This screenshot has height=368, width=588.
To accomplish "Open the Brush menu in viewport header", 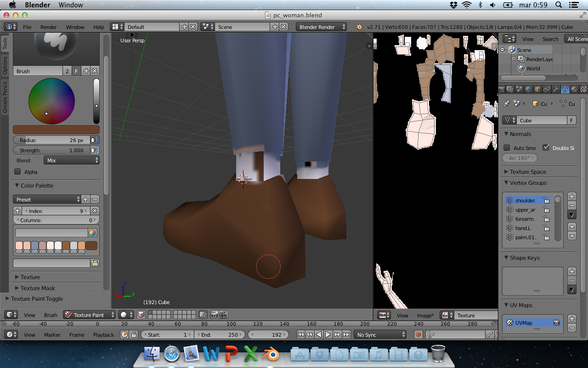I will click(x=51, y=315).
